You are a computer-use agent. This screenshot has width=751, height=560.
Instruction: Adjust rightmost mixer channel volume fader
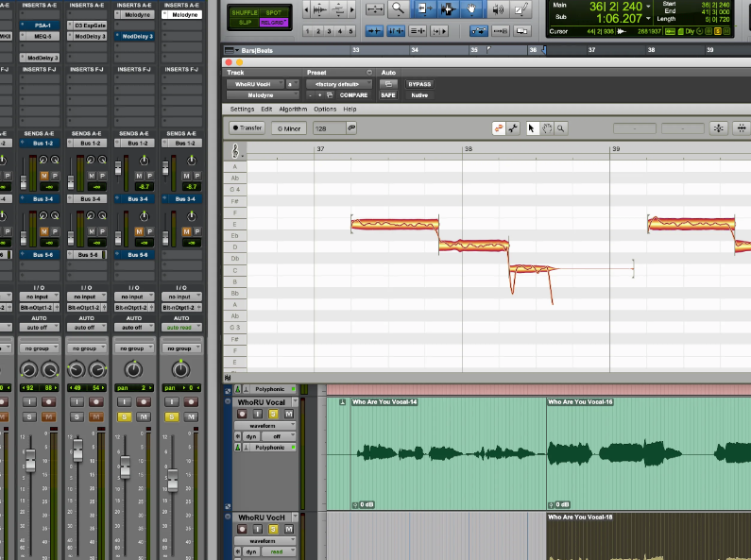point(172,481)
